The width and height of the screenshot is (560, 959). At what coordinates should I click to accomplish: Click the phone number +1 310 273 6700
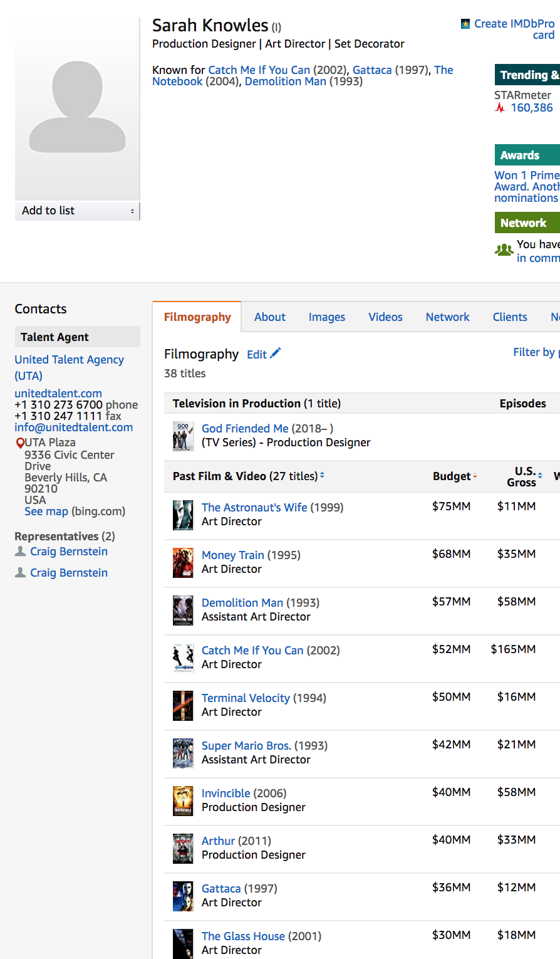click(x=58, y=405)
